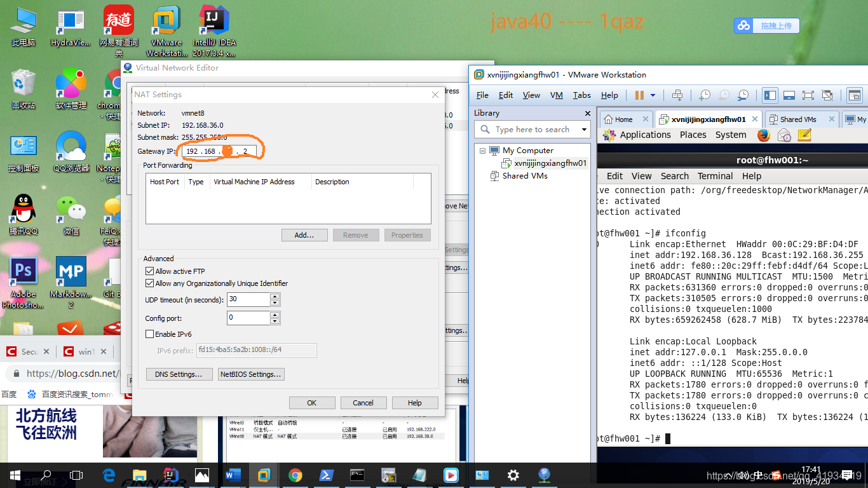868x488 pixels.
Task: Open the WeChat desktop icon
Action: point(71,215)
